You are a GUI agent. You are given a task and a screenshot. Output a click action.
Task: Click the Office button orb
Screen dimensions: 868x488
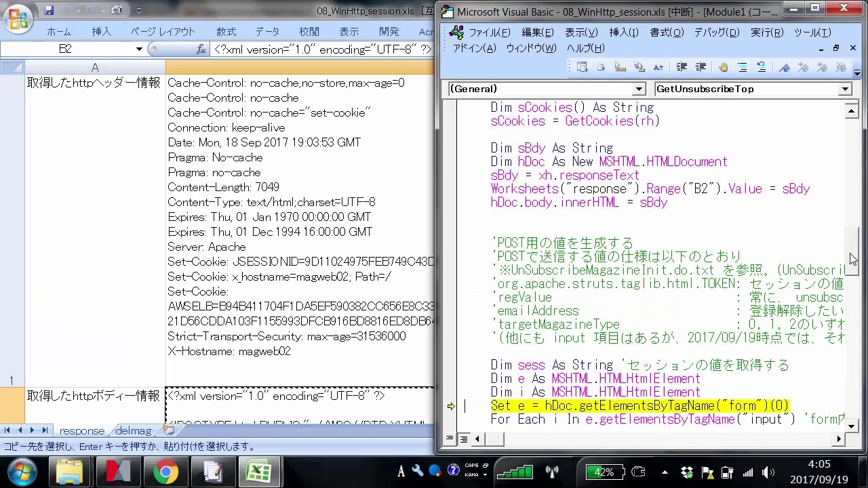tap(18, 18)
